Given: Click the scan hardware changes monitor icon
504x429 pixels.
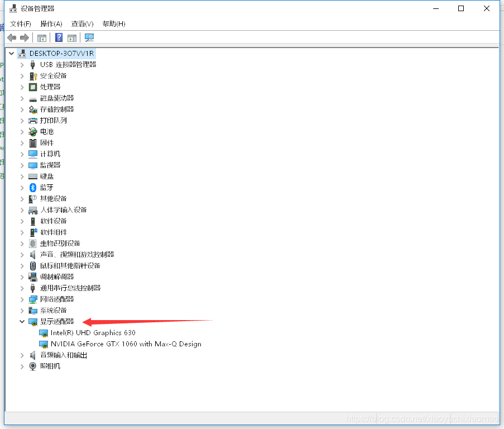Looking at the screenshot, I should pos(89,37).
